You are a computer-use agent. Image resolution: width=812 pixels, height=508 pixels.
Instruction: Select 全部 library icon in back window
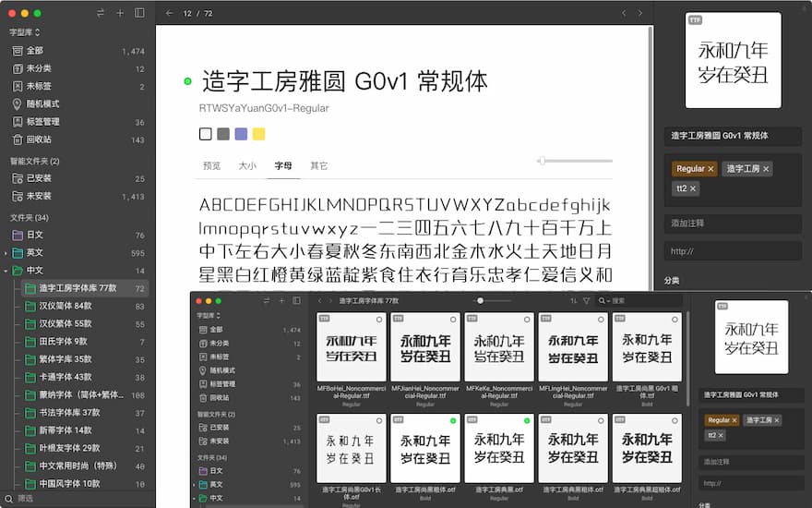click(x=18, y=51)
